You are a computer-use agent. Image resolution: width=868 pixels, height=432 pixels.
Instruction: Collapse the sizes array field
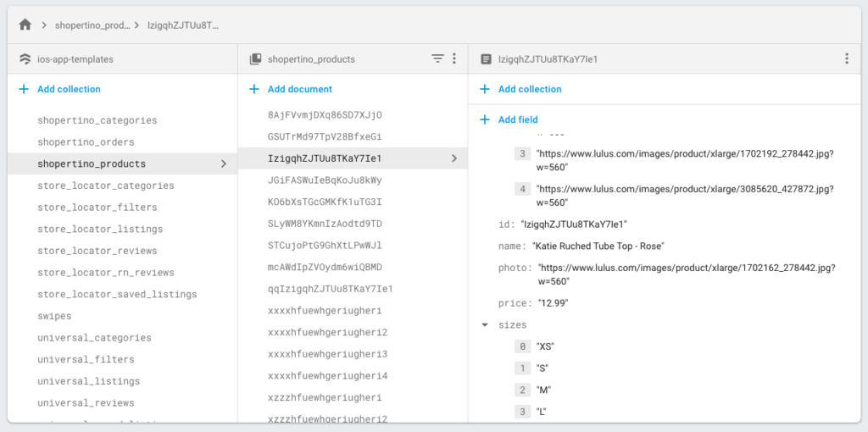click(485, 325)
